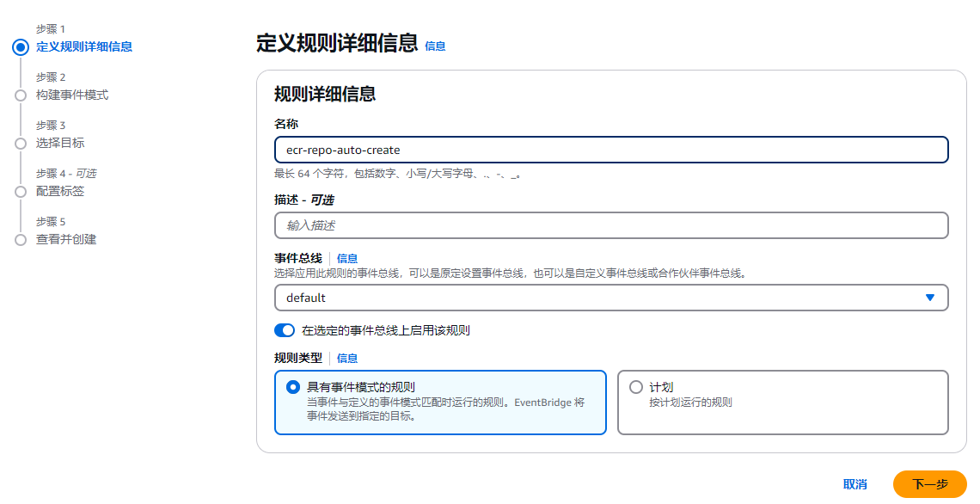Click the 描述 optional input field

pyautogui.click(x=611, y=225)
